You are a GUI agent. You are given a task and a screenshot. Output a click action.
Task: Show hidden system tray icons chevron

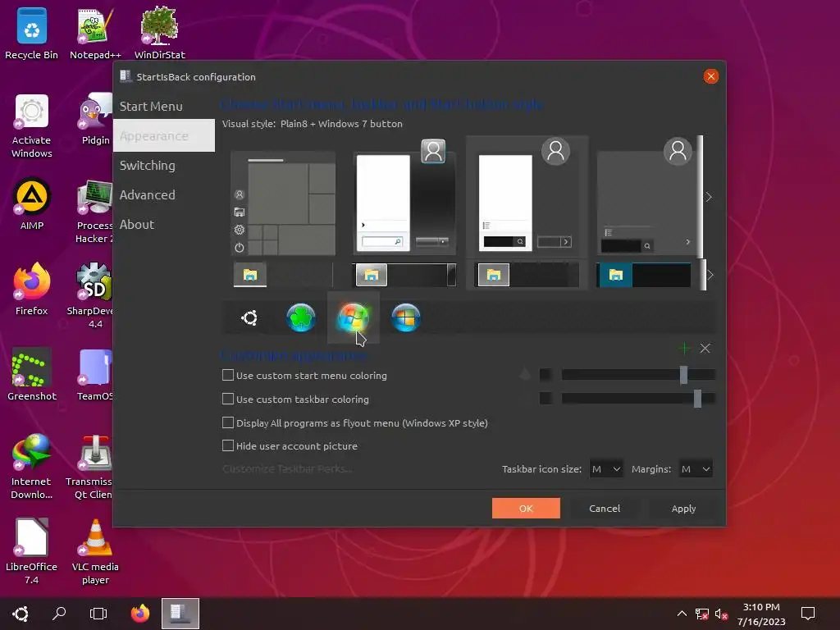682,614
